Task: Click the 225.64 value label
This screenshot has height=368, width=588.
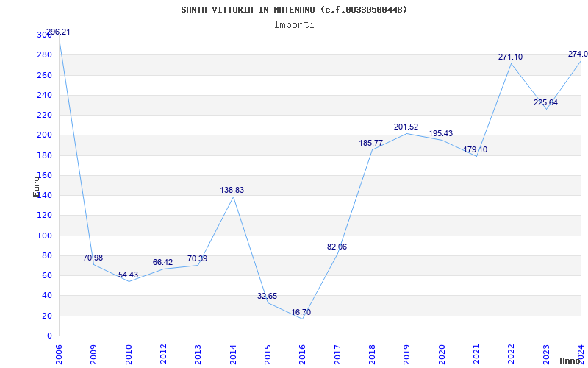Action: 545,102
